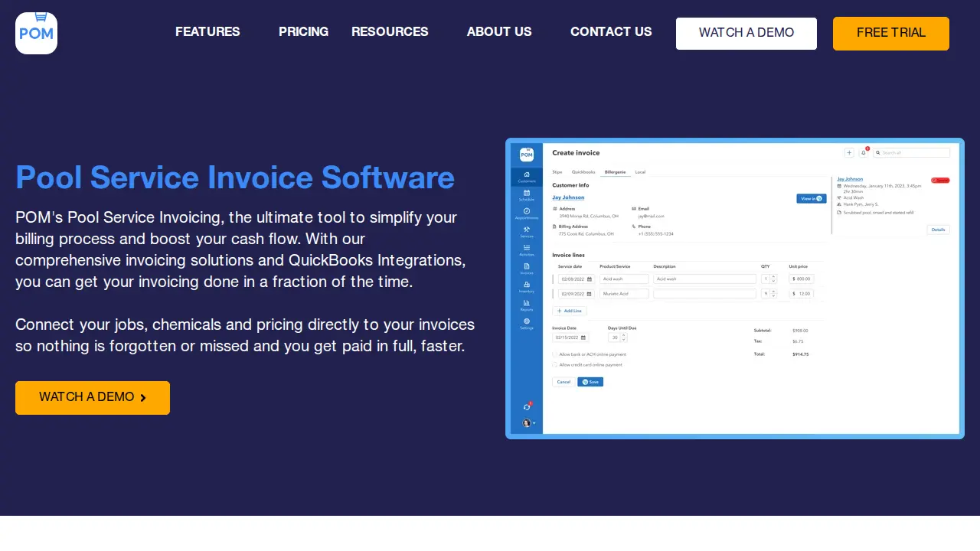Click the 12.00 unit price field
980x551 pixels.
pos(801,294)
